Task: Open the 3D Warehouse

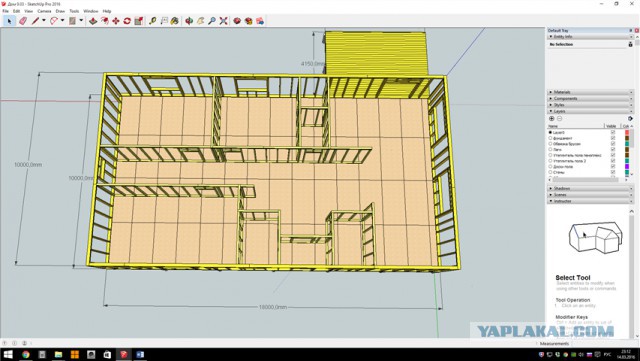Action: tap(237, 20)
